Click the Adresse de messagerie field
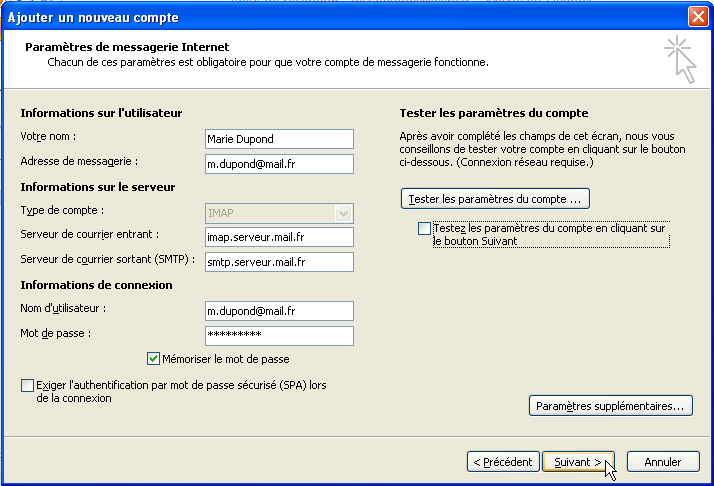This screenshot has width=714, height=486. pyautogui.click(x=279, y=164)
